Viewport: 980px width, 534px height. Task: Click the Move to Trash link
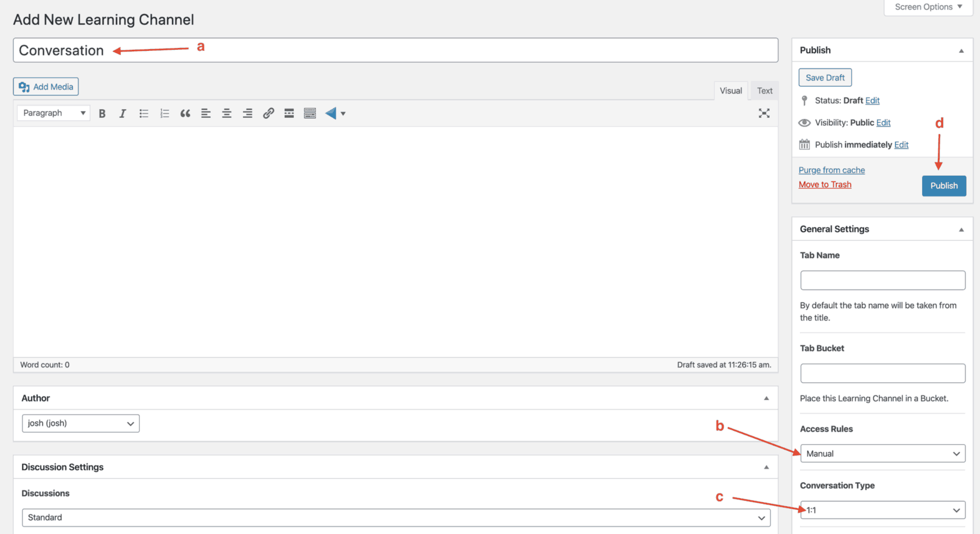click(x=825, y=184)
